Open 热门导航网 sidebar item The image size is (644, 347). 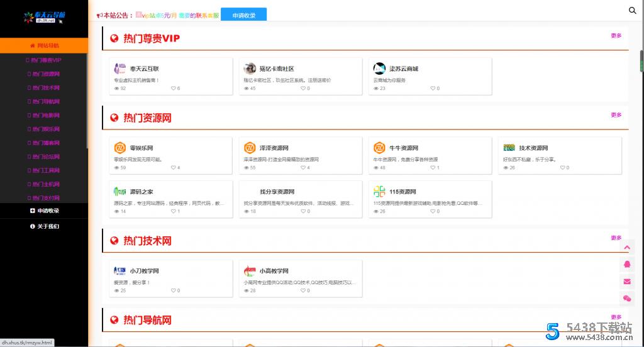pos(44,101)
